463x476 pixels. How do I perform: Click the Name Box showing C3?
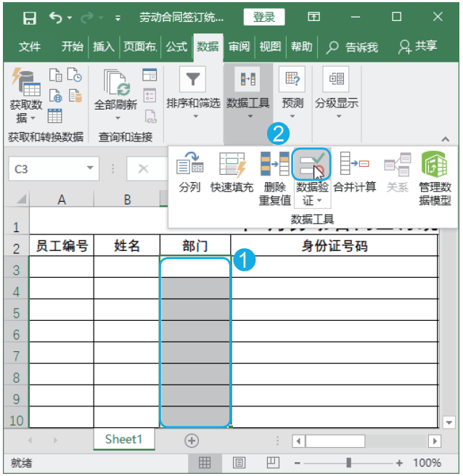tap(47, 169)
